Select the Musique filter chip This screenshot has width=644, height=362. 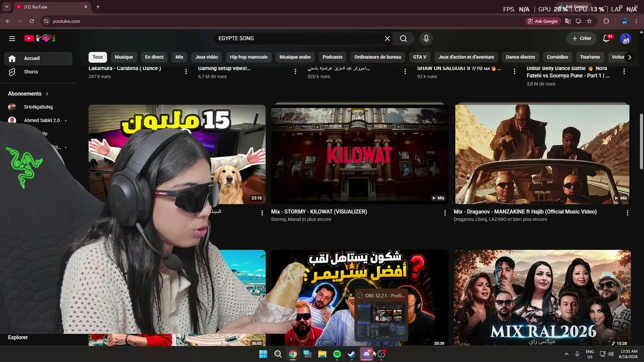tap(124, 57)
